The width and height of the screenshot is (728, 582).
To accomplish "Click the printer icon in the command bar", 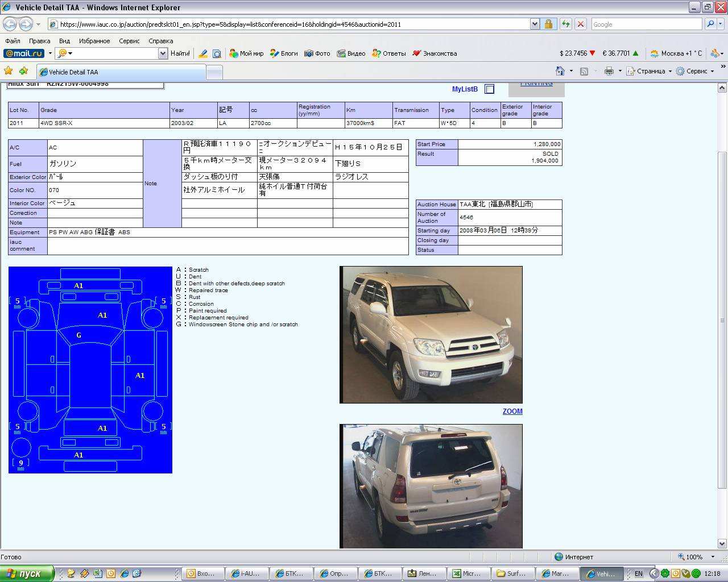I will click(609, 71).
